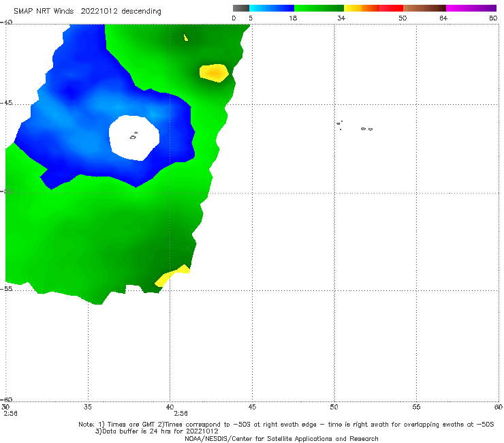Click the small yellow sliver near the top of the swath
Screen dimensions: 504x443
(186, 37)
